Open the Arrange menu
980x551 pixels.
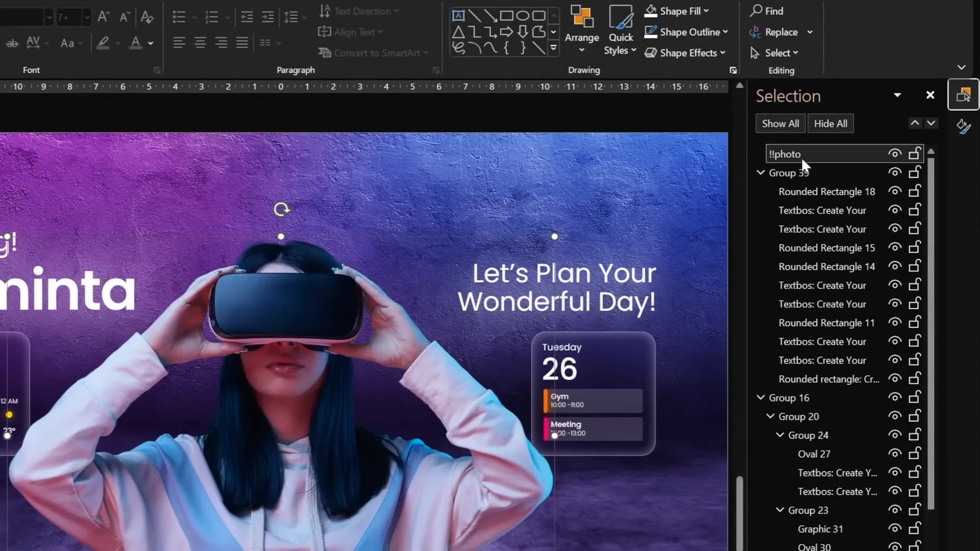point(582,30)
